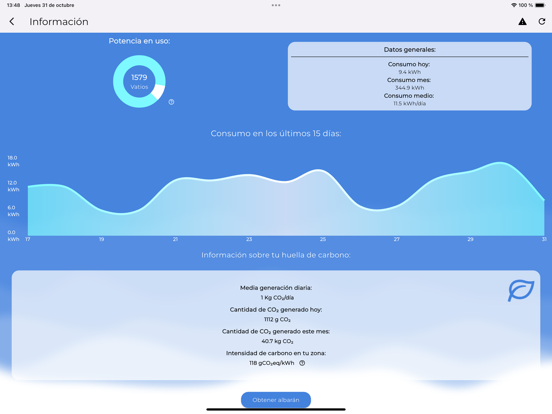Tap the 'Consumo medio:' label
Image resolution: width=552 pixels, height=414 pixels.
[x=409, y=96]
